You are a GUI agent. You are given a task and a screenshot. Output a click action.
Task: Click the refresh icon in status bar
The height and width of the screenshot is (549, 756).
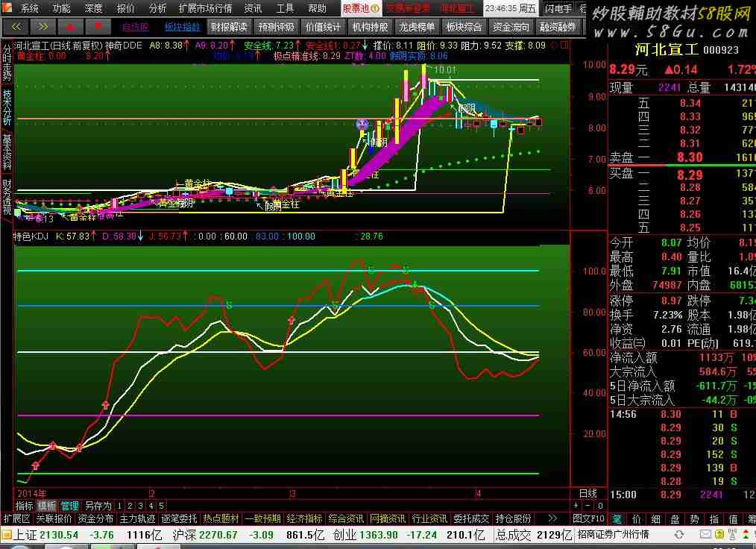[x=679, y=535]
